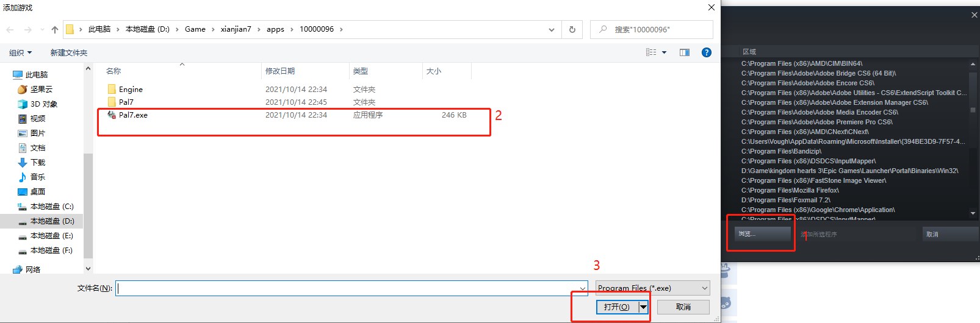Select the Pal7.exe application file
The height and width of the screenshot is (323, 980).
[133, 115]
